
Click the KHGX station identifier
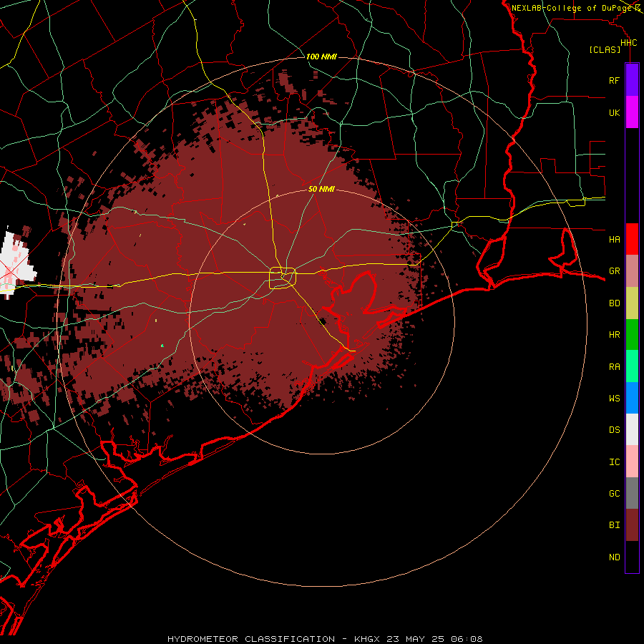click(367, 639)
